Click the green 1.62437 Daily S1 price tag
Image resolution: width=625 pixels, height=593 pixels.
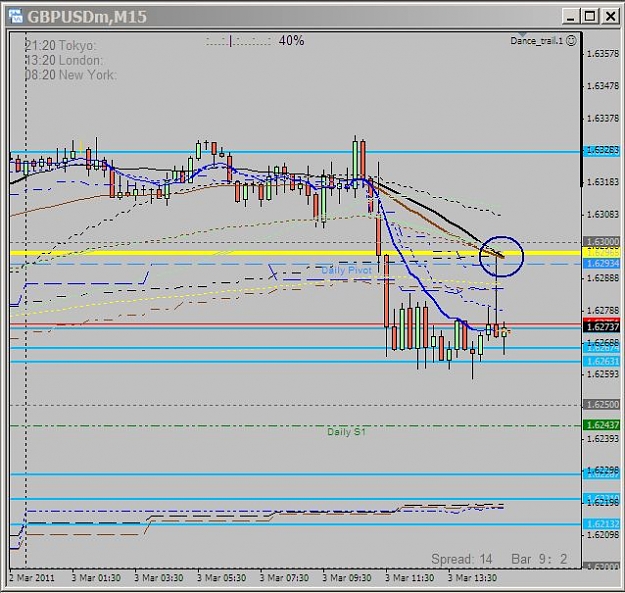point(601,425)
